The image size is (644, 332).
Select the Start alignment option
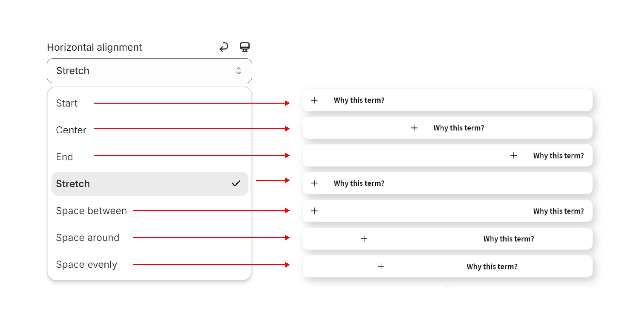click(x=67, y=103)
